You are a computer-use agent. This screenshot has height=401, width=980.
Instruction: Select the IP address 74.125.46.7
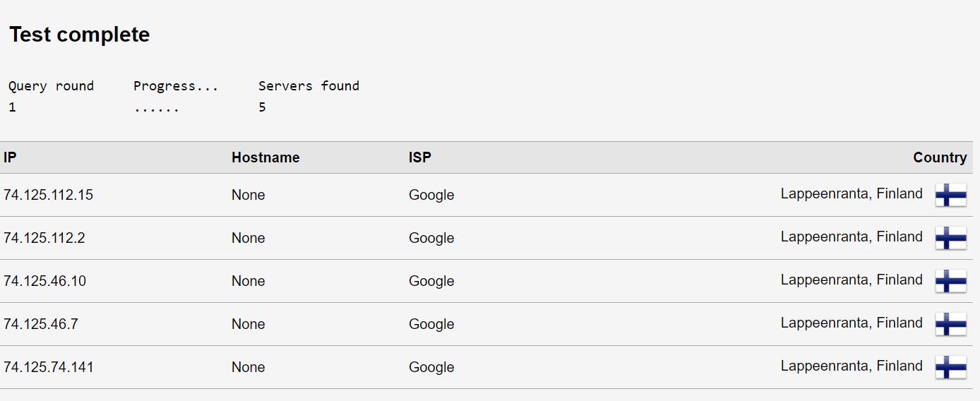click(x=40, y=324)
